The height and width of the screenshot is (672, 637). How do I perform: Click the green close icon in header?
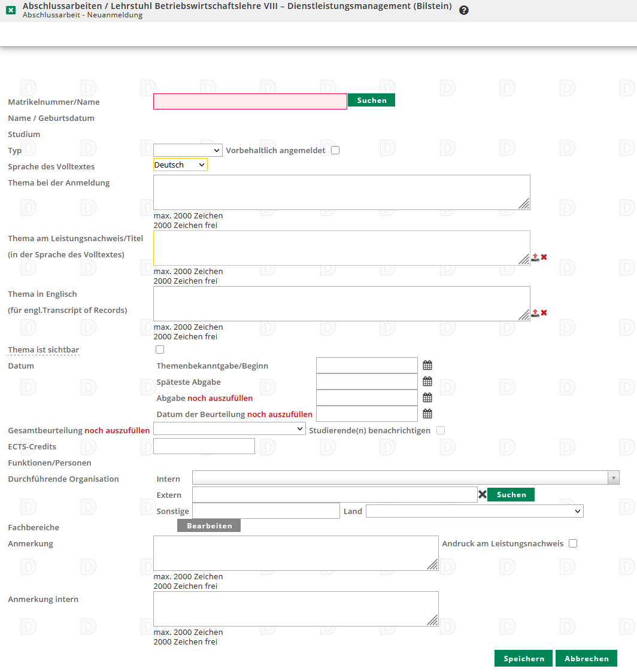[x=11, y=10]
